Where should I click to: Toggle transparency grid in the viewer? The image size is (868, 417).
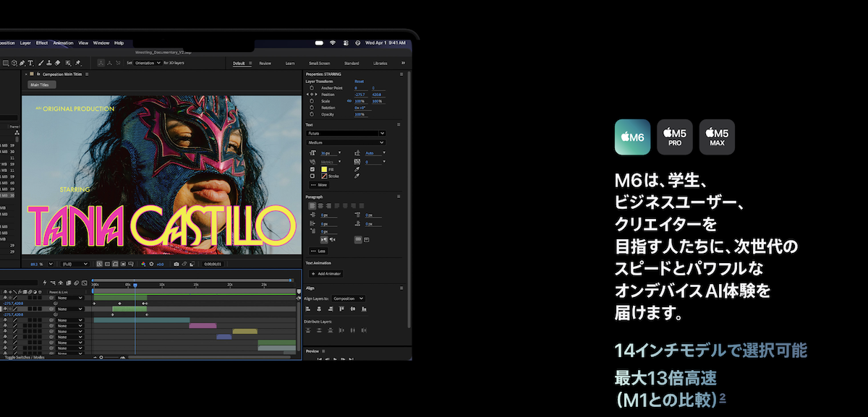coord(107,265)
